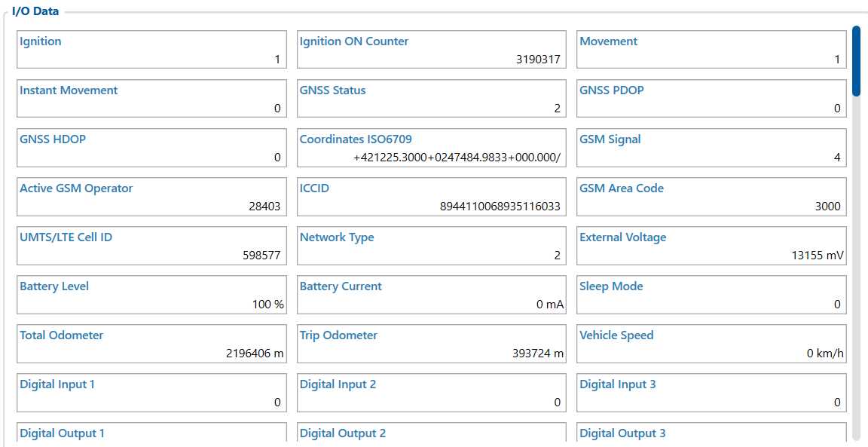Click the Total Odometer field
868x447 pixels.
tap(151, 344)
